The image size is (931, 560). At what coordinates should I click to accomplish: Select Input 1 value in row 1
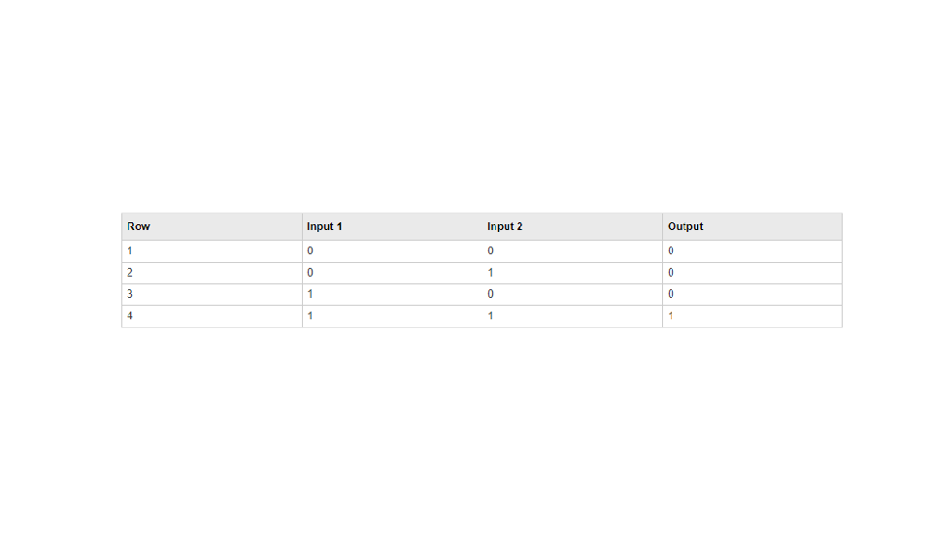click(310, 251)
